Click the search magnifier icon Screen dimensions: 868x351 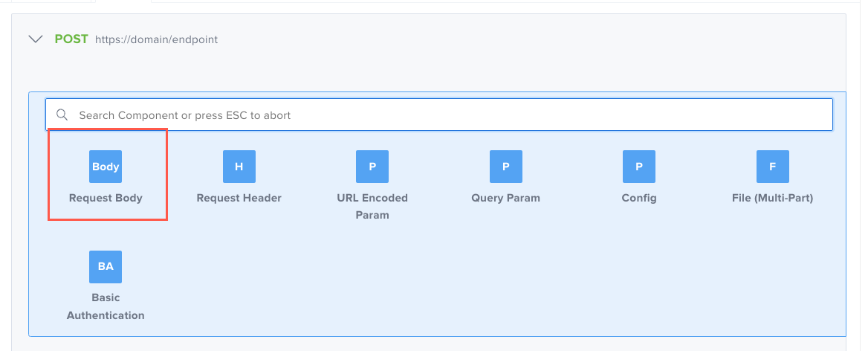pyautogui.click(x=62, y=115)
